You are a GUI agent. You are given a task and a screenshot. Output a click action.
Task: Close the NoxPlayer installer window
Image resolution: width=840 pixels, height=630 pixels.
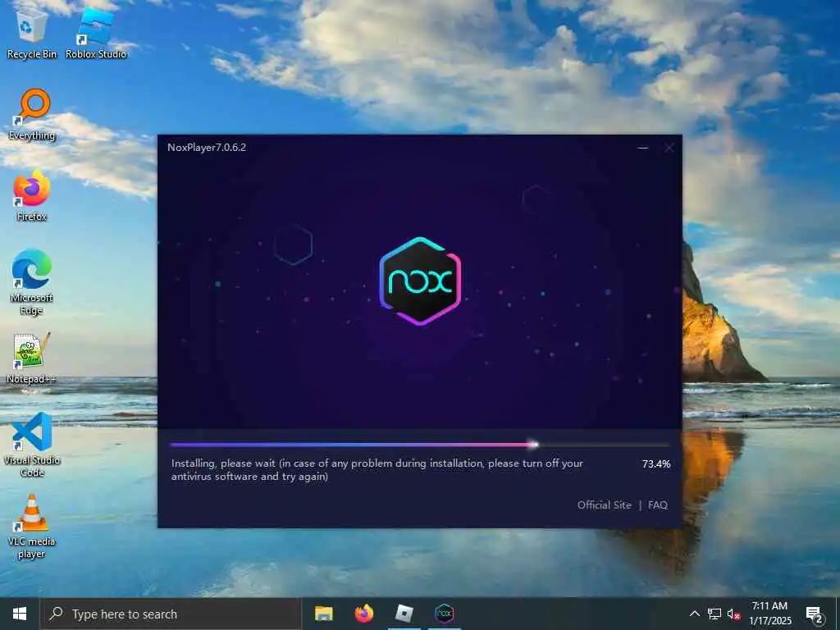(669, 148)
